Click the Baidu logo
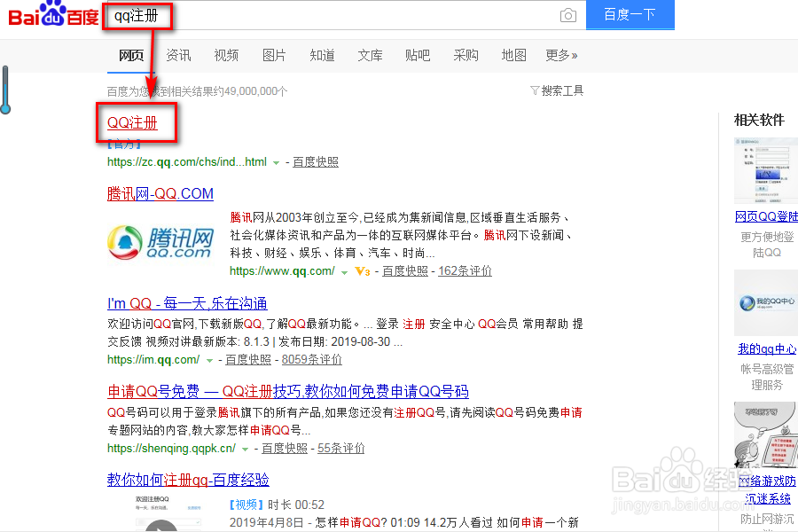Screen dimensions: 798x532 53,14
